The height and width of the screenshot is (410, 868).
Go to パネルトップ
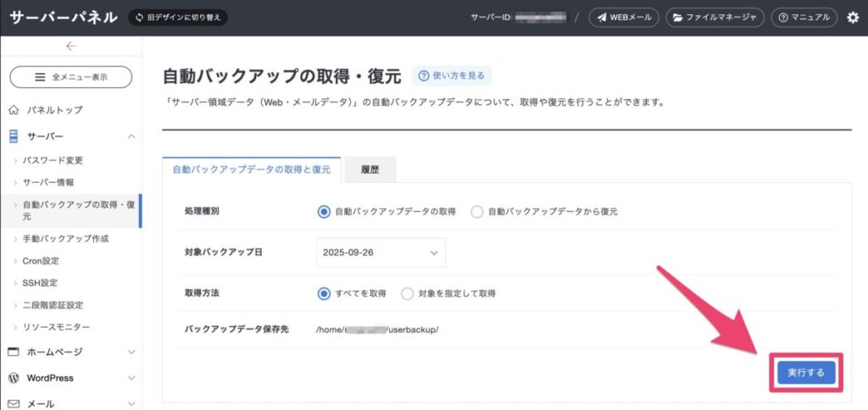pos(55,109)
